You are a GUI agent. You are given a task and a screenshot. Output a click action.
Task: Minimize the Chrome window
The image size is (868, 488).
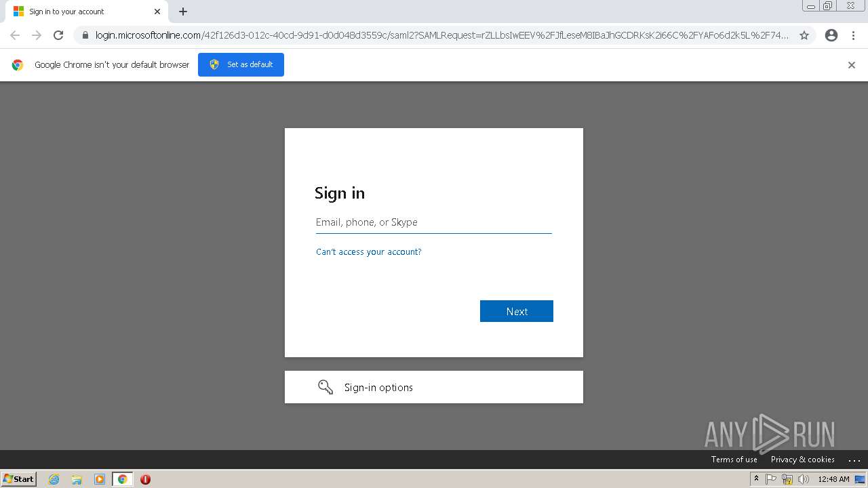(x=811, y=5)
